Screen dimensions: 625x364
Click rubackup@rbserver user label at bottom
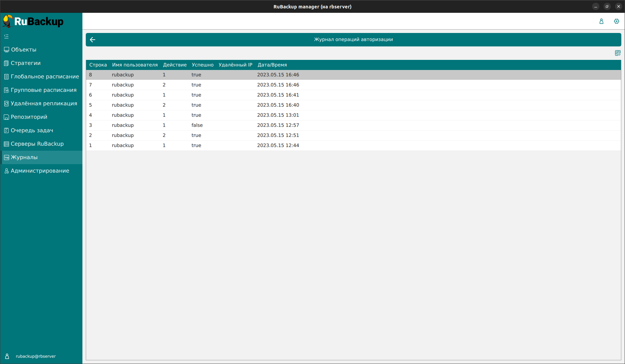coord(36,356)
